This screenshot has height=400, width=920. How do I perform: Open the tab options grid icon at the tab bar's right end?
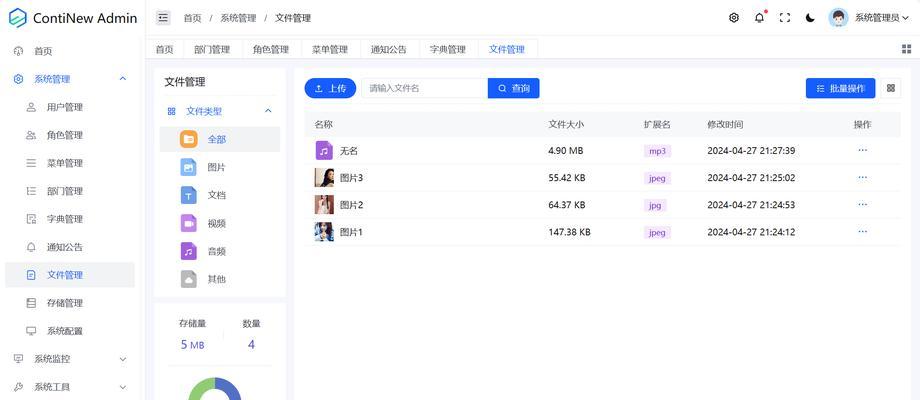tap(907, 49)
